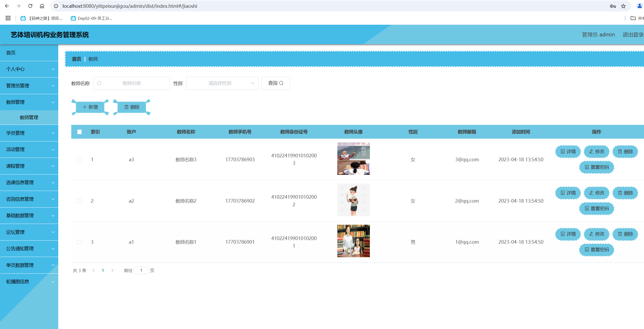
Task: Expand 基础数据管理 sidebar menu
Action: click(x=29, y=216)
